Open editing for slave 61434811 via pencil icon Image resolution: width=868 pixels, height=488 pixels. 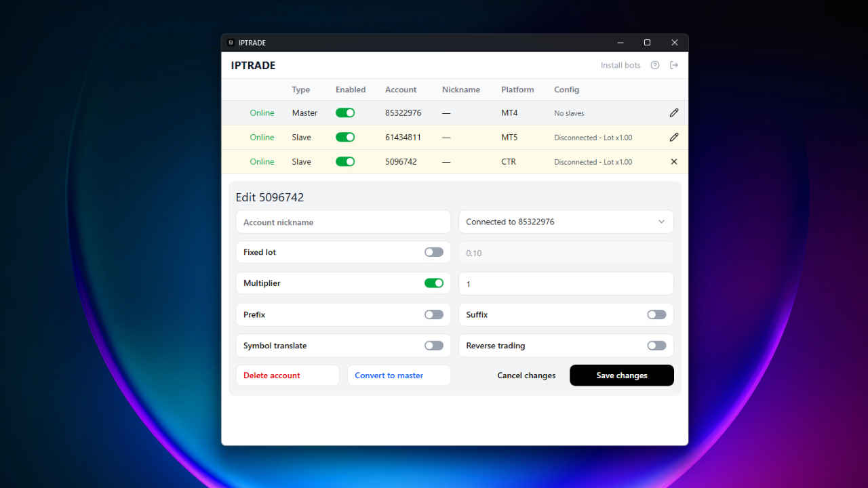(673, 137)
